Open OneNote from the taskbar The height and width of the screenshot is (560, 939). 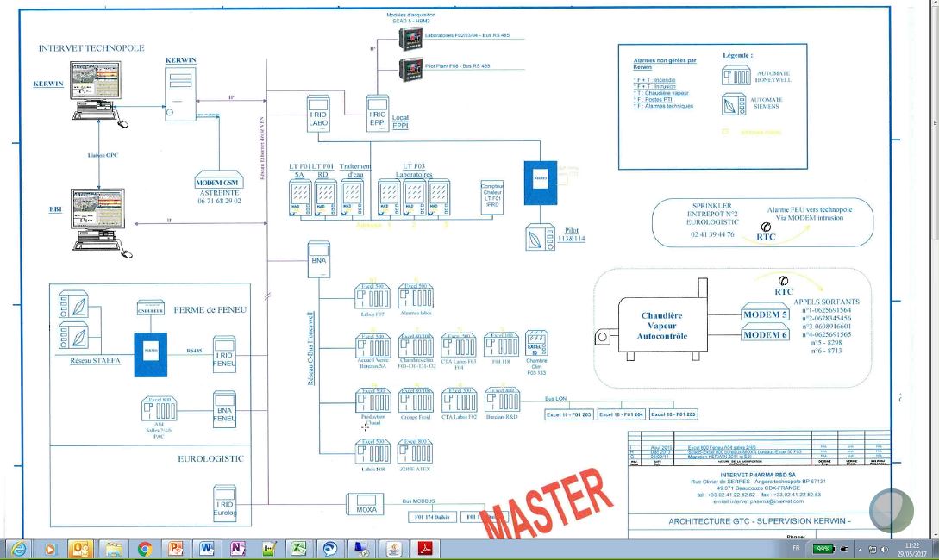(238, 549)
